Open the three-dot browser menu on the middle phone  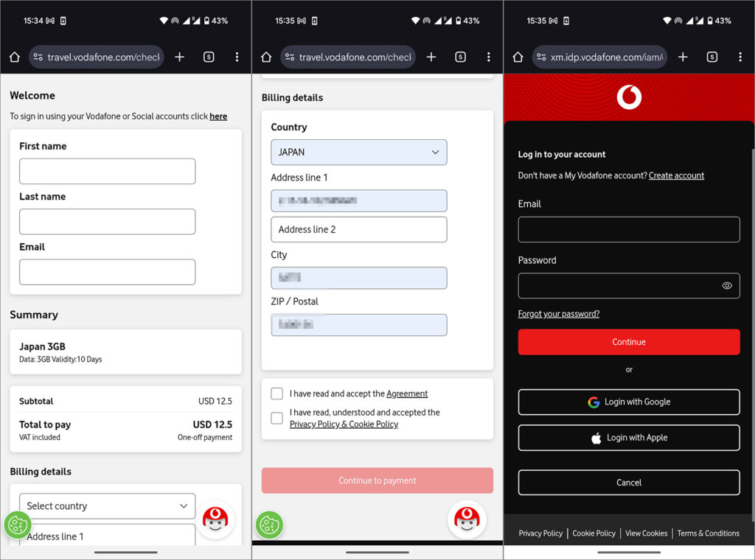click(489, 57)
